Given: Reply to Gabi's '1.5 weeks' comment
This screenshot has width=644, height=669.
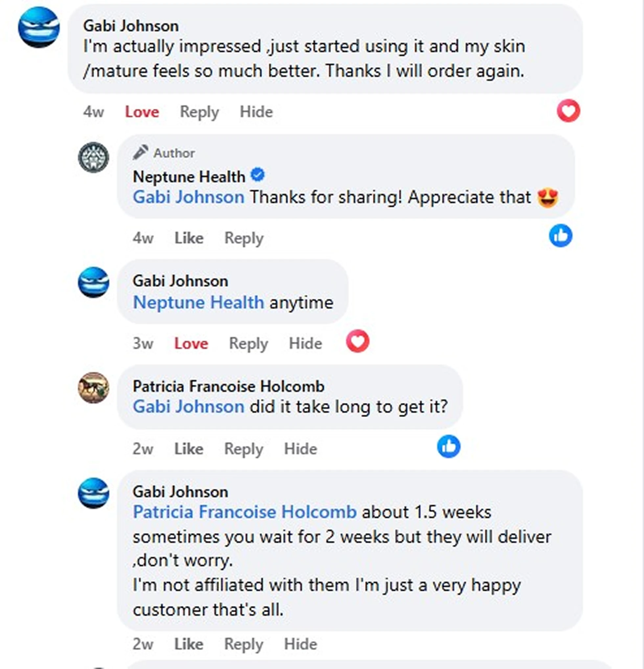Looking at the screenshot, I should (x=244, y=644).
